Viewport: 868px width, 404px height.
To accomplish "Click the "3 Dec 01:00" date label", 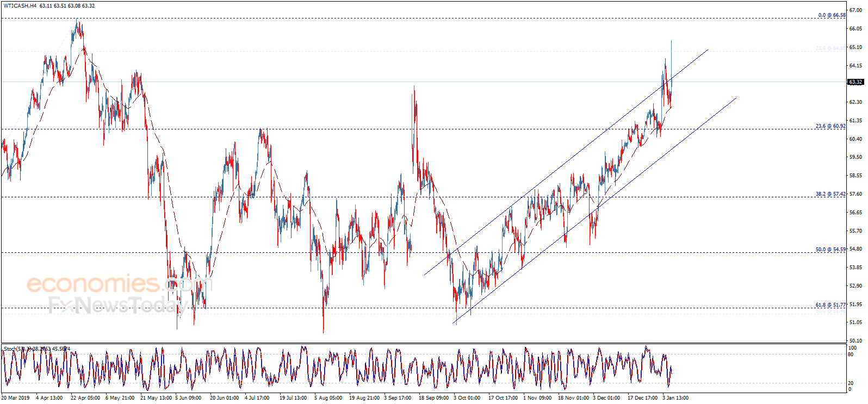I will (x=606, y=398).
